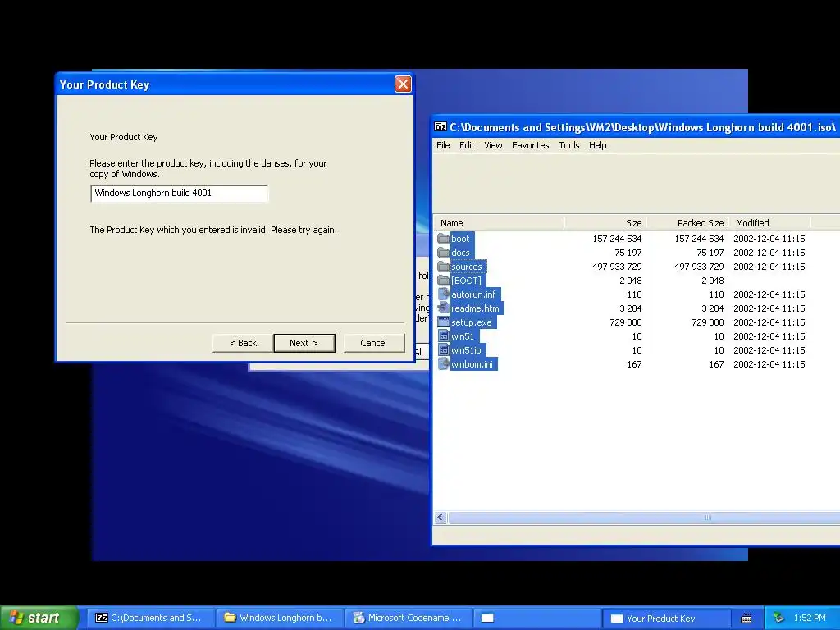This screenshot has width=840, height=630.
Task: Switch to Microsoft Codename taskbar button
Action: click(x=409, y=618)
